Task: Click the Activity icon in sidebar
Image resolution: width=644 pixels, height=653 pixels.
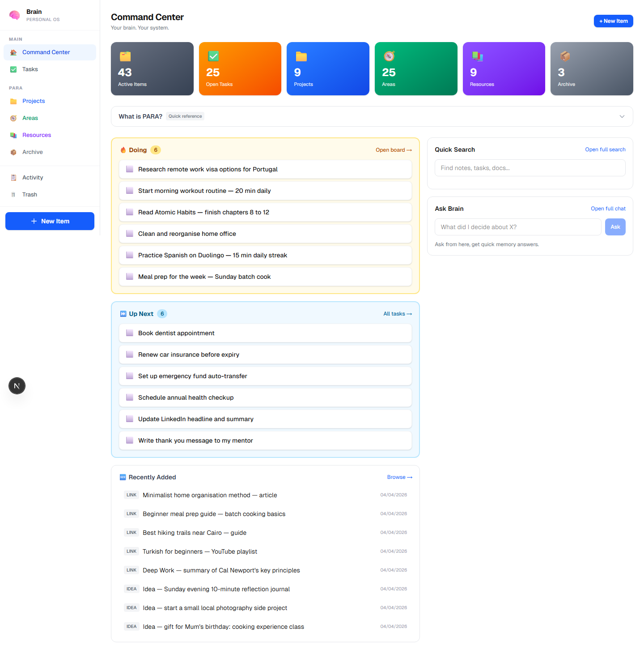Action: point(13,177)
